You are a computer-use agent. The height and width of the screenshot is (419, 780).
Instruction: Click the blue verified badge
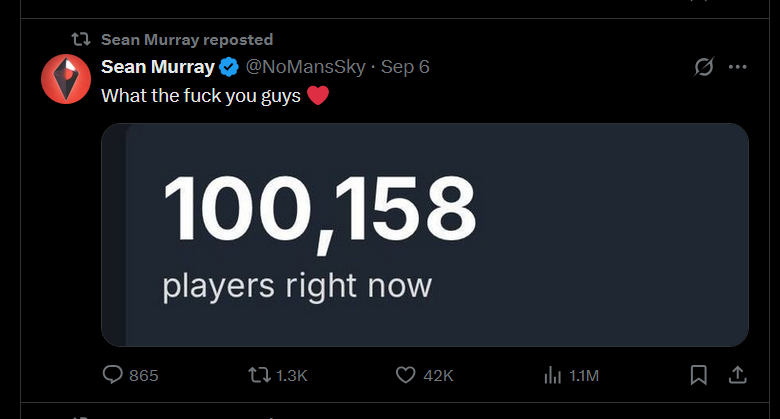pos(229,68)
